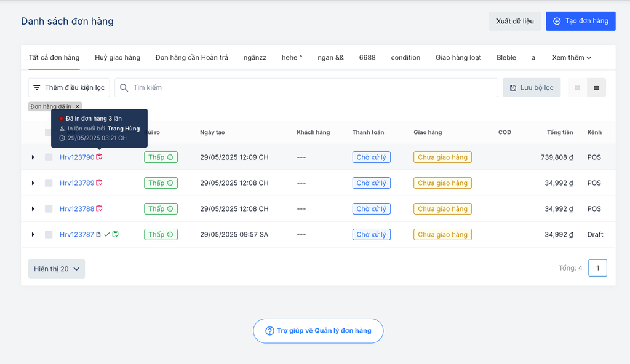The width and height of the screenshot is (630, 364).
Task: Click the green printed icon on order Hrv123787
Action: (x=115, y=234)
